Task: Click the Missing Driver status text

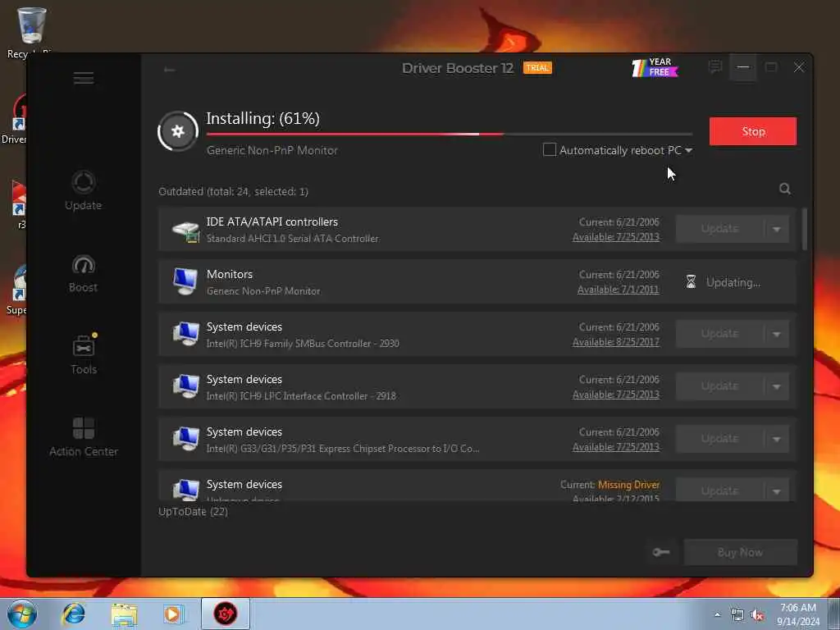Action: 628,485
